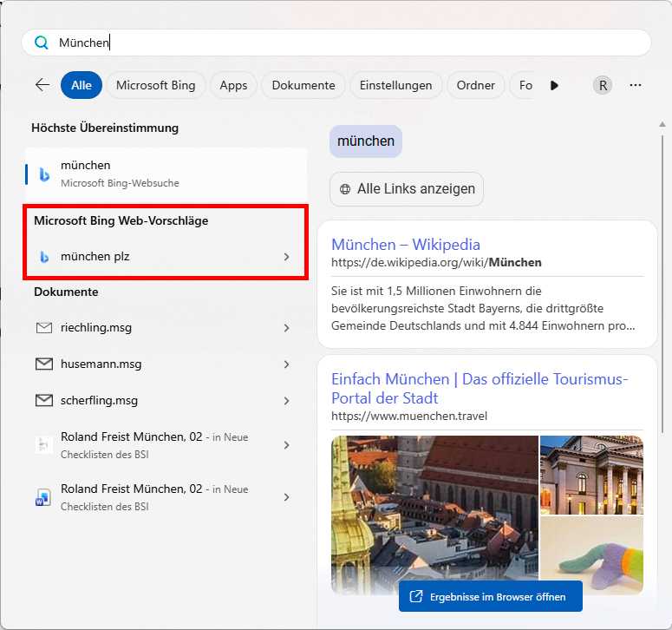Click the back arrow icon

(42, 85)
